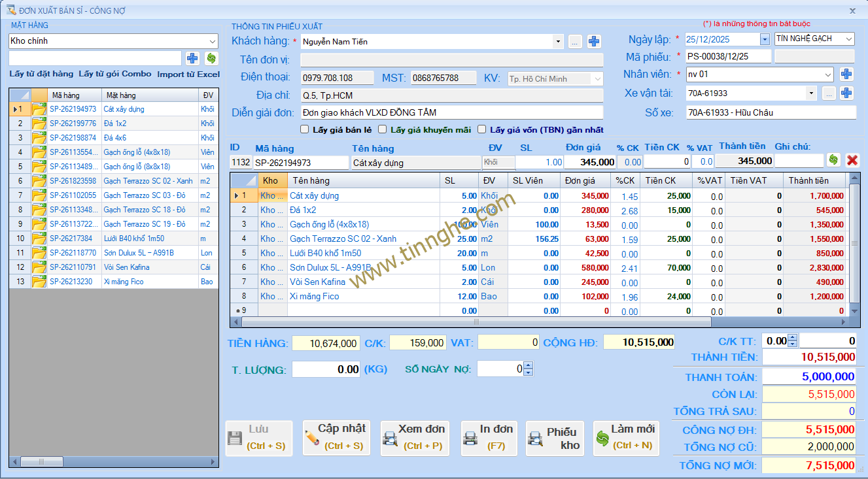This screenshot has width=868, height=479.
Task: Click Lấy từ đặt hàng link
Action: 41,74
